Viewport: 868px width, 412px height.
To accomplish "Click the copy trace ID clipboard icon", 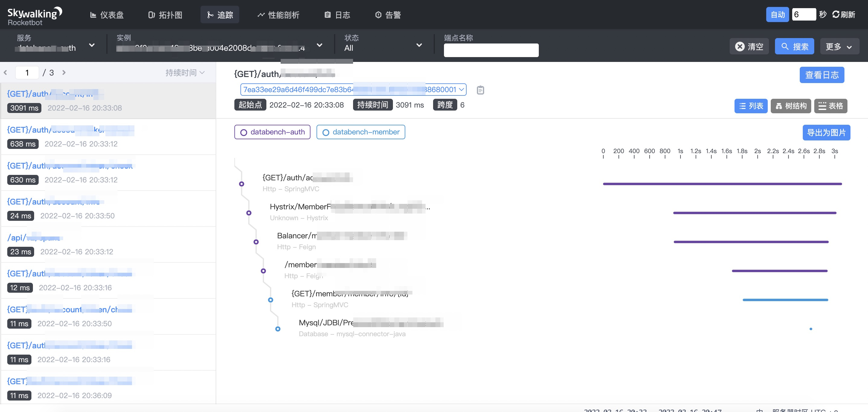I will 480,90.
